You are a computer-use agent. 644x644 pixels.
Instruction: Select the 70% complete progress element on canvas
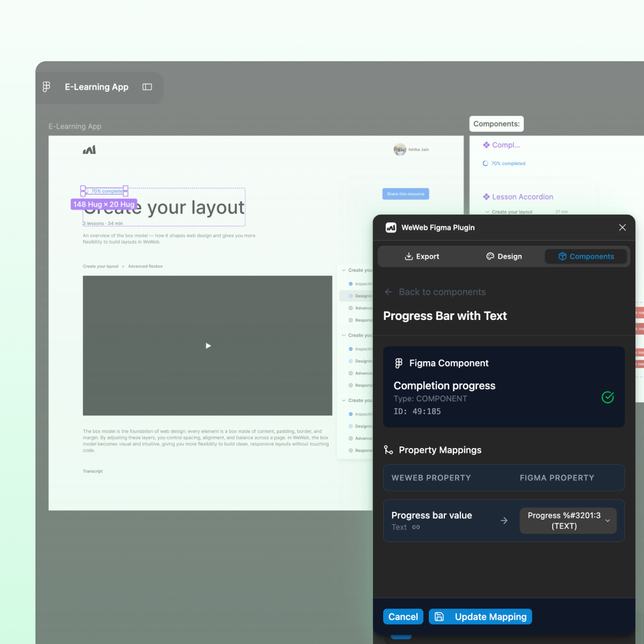pos(104,191)
